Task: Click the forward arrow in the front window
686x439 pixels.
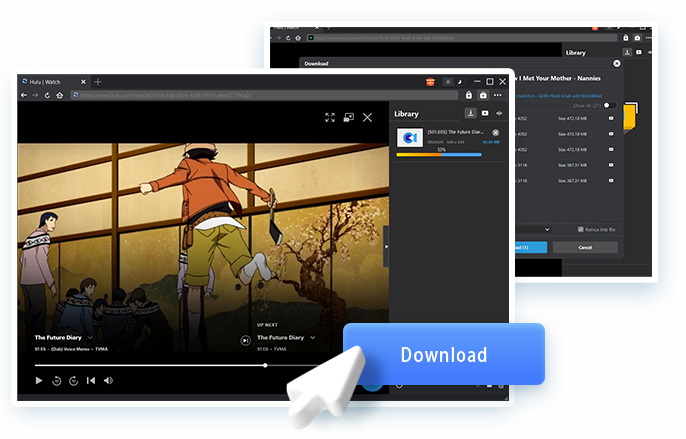Action: pyautogui.click(x=35, y=95)
